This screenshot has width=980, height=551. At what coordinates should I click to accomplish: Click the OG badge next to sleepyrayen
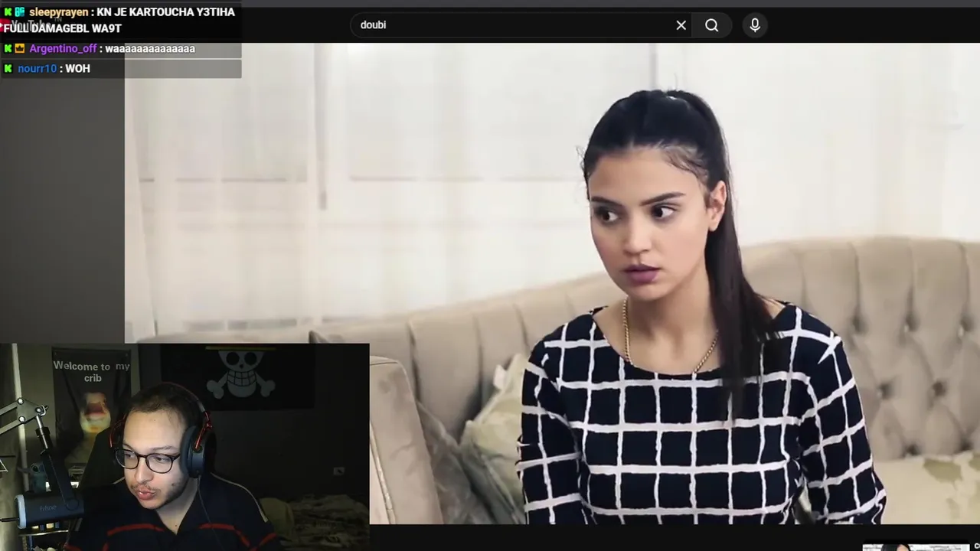pyautogui.click(x=20, y=12)
